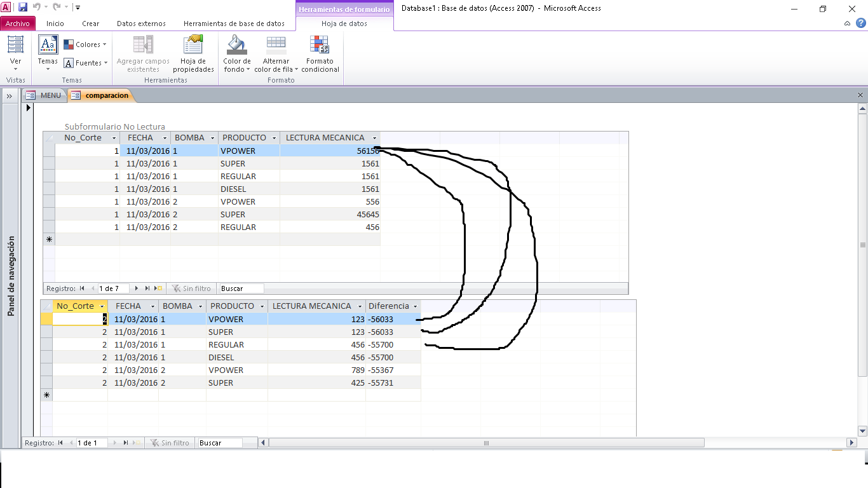The width and height of the screenshot is (868, 488).
Task: Click the Save icon in quick access toolbar
Action: click(x=23, y=8)
